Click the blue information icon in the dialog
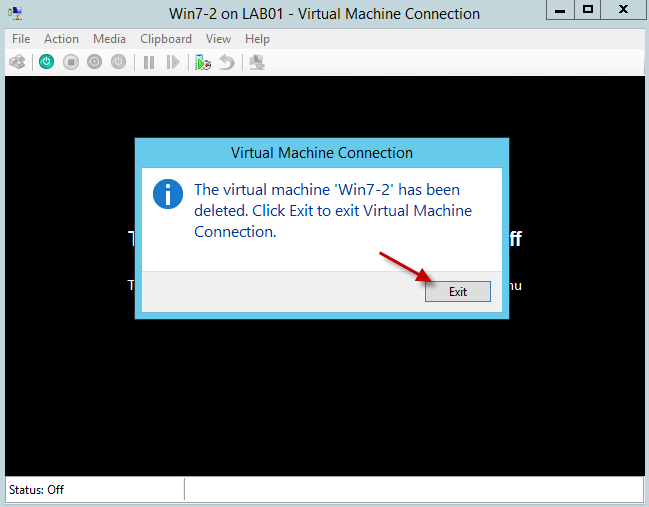Screen dimensions: 649x507 (168, 194)
